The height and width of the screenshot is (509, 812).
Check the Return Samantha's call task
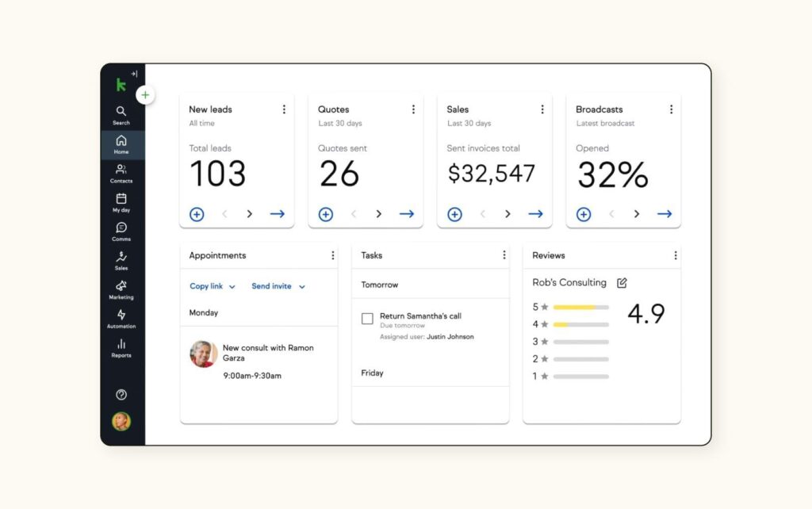(x=367, y=319)
